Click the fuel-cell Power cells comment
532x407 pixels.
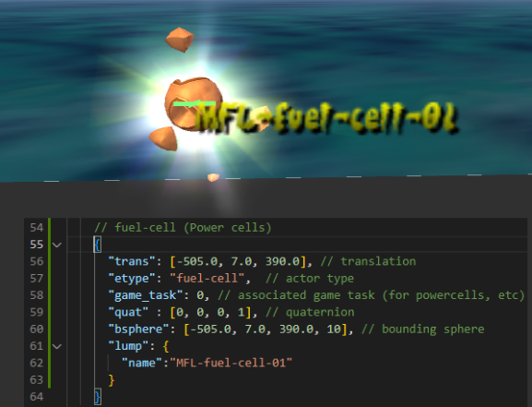(183, 228)
